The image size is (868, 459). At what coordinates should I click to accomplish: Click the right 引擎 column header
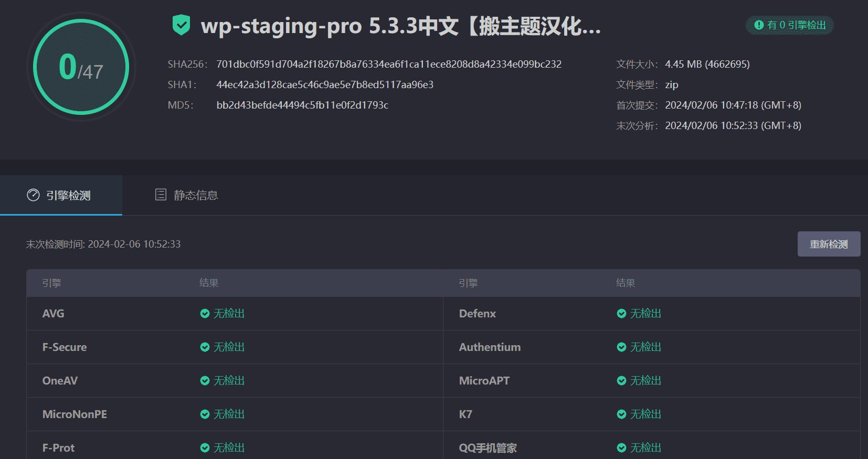point(468,283)
